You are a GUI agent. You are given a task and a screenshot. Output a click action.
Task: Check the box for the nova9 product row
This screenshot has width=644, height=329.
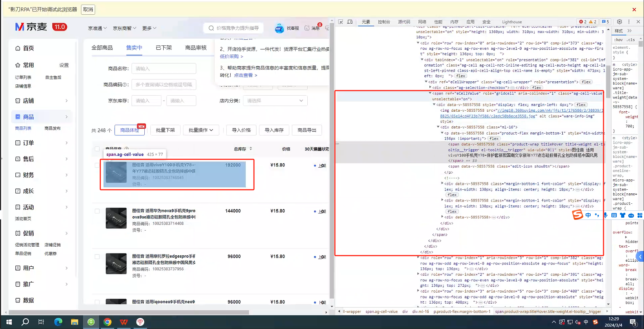pos(97,211)
